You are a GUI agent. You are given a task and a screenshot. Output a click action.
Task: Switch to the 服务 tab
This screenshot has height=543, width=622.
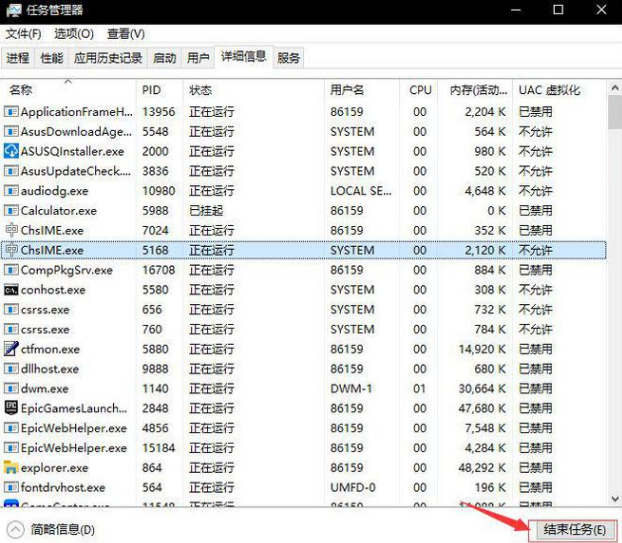pos(288,58)
